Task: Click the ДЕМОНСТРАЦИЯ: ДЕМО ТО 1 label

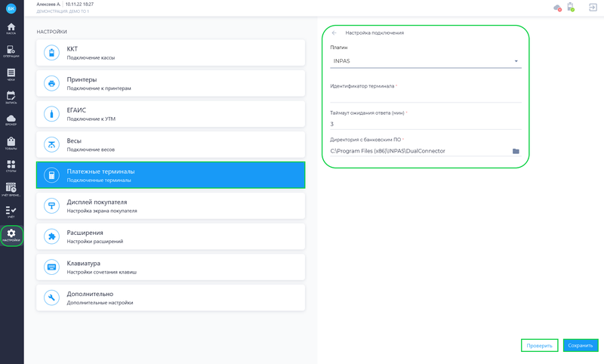Action: coord(63,11)
